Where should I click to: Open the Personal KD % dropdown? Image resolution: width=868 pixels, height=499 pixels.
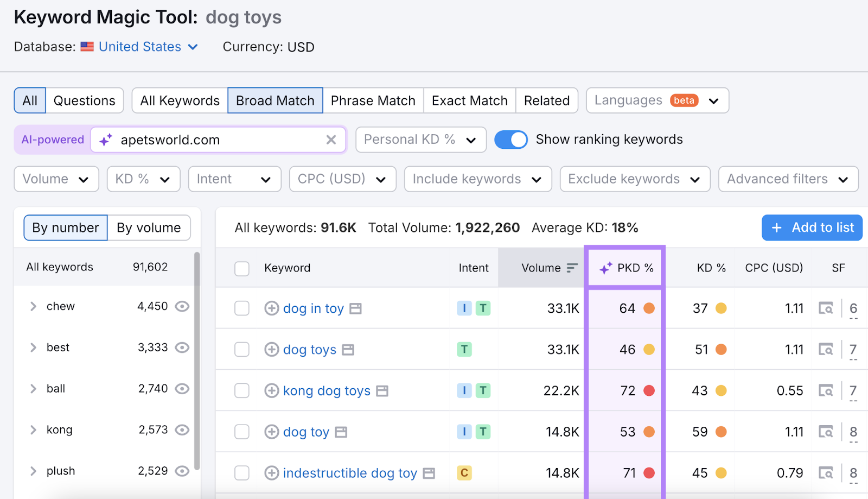(420, 140)
